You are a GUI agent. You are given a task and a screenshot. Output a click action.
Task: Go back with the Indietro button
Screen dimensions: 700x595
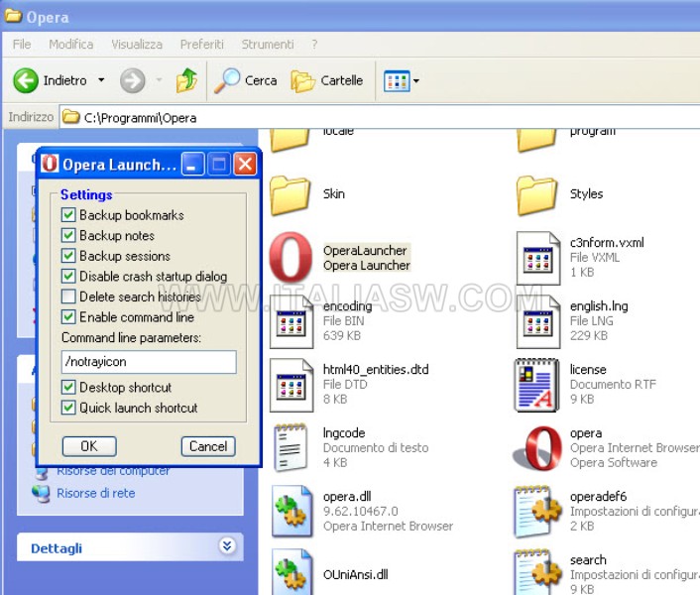pos(50,80)
